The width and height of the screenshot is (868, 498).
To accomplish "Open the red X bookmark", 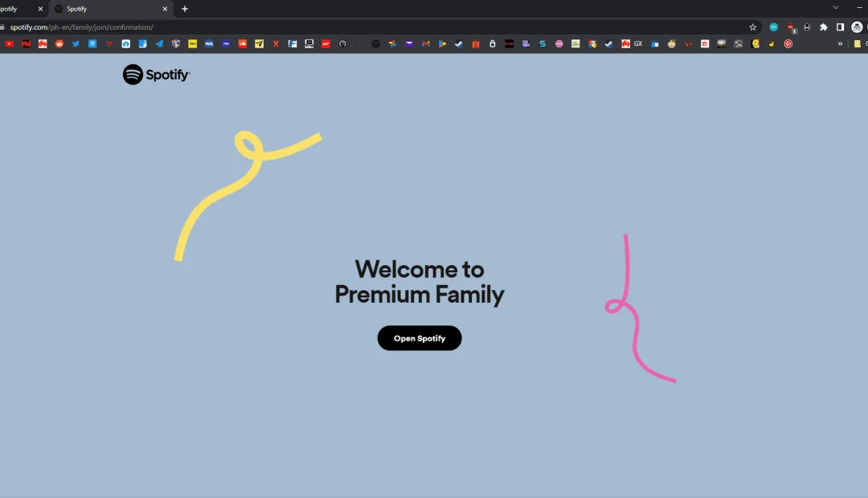I will point(276,43).
